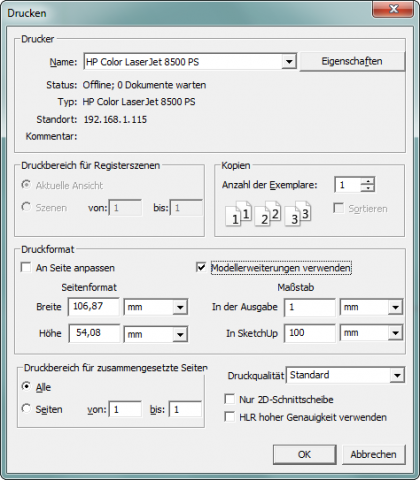This screenshot has height=480, width=420.
Task: Open the Höhe unit dropdown
Action: 180,334
